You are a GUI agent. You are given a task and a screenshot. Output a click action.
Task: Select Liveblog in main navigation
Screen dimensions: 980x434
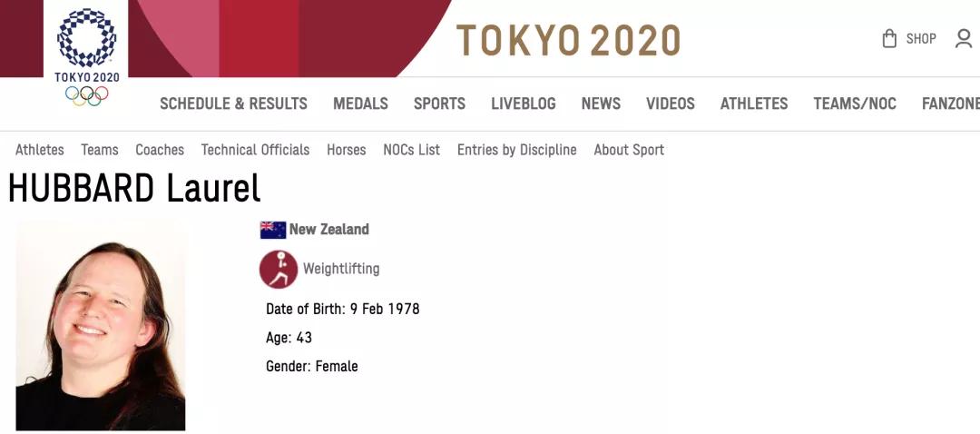tap(524, 104)
